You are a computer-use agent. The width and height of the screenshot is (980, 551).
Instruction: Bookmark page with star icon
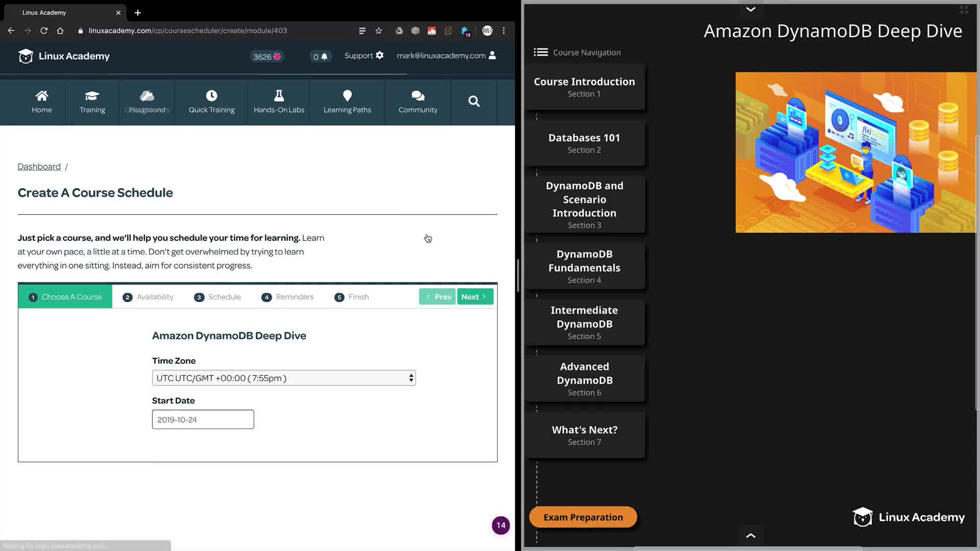point(379,31)
